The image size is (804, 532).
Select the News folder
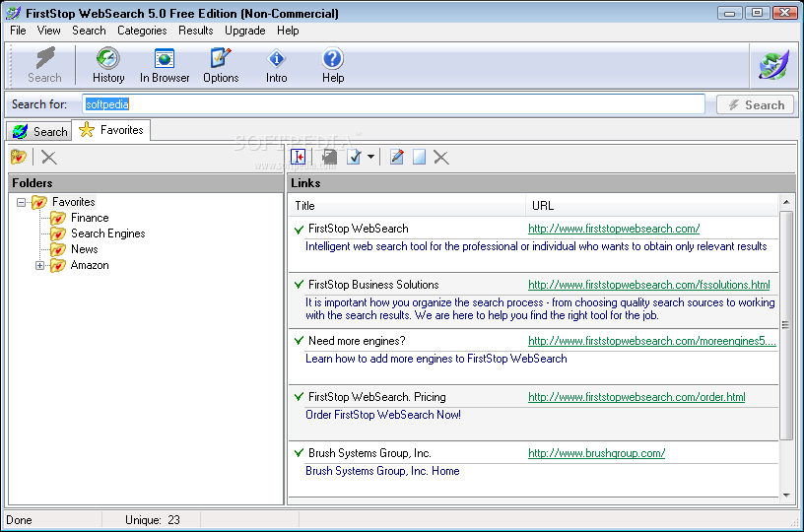74,249
